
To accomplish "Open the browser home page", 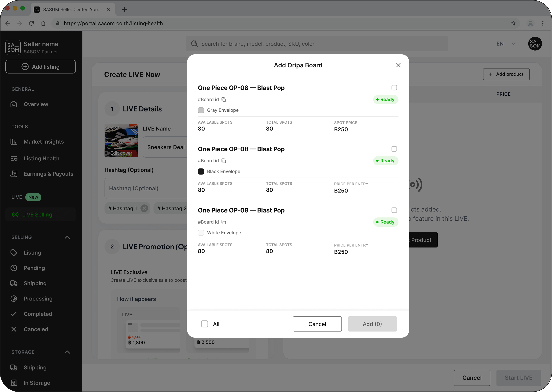I will [43, 23].
